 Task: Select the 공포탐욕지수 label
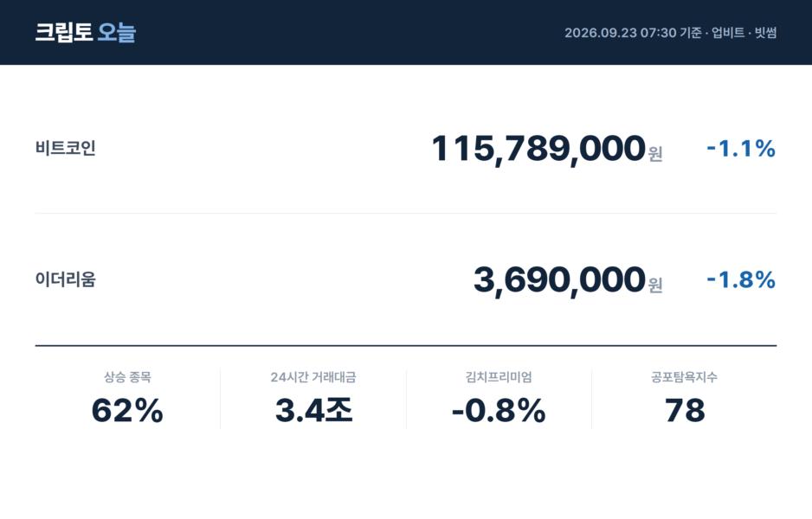pyautogui.click(x=684, y=377)
